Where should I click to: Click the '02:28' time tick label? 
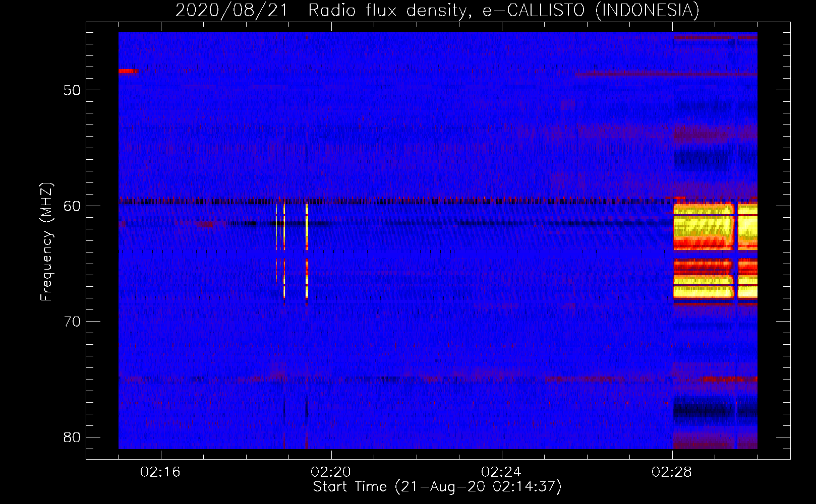(672, 472)
